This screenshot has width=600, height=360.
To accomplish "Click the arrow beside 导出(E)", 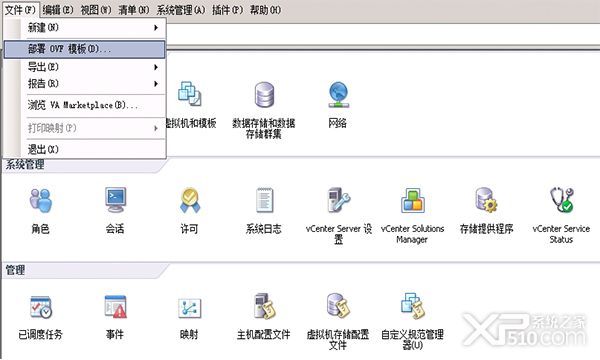I will coord(156,67).
